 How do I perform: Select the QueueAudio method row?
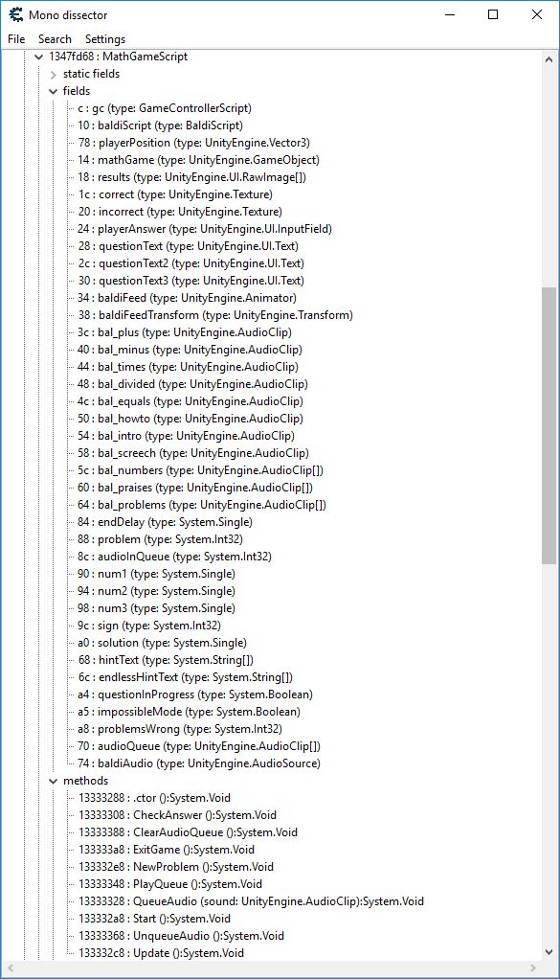(252, 901)
